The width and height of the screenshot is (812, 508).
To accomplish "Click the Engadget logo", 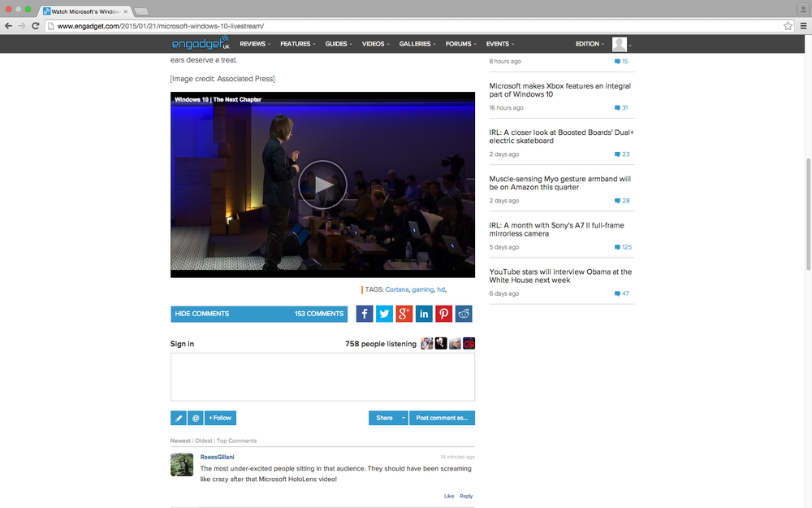I will click(x=201, y=44).
